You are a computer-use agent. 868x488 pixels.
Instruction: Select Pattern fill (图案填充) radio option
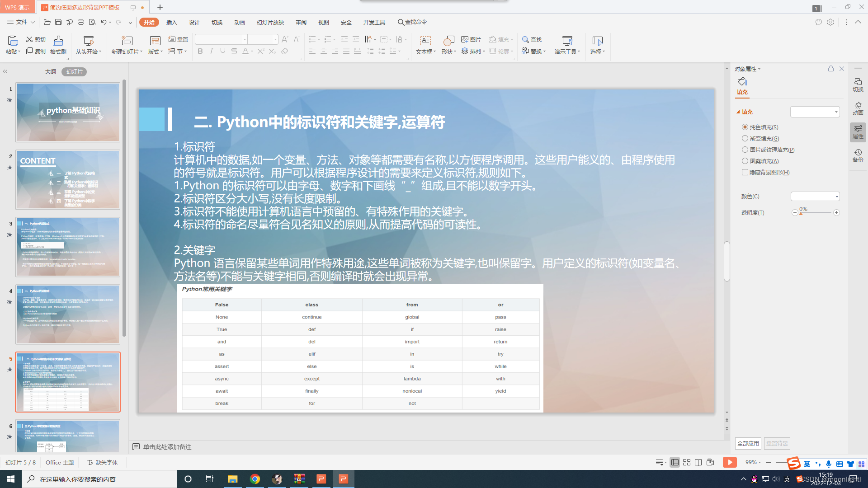click(745, 161)
